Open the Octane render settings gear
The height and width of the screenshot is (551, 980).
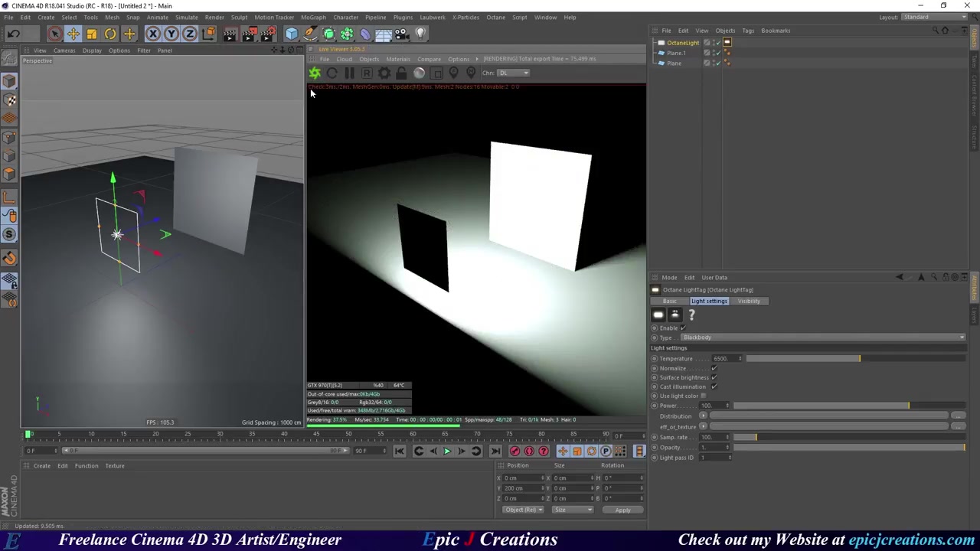(x=384, y=73)
